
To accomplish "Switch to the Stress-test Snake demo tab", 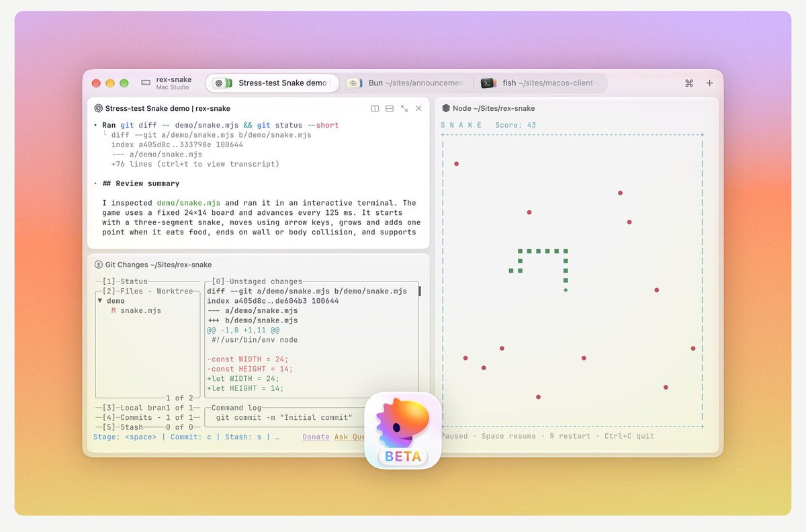I will pos(271,83).
